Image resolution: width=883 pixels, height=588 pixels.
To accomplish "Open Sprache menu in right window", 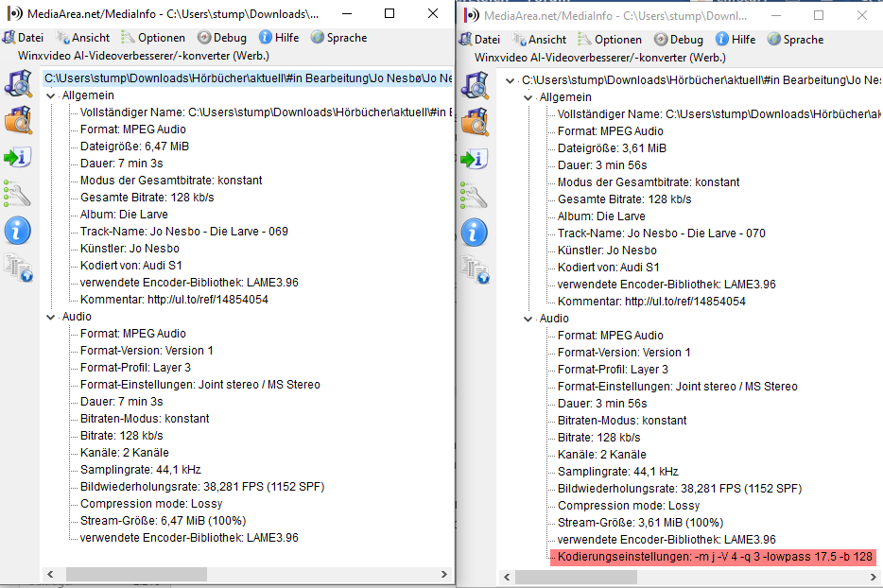I will click(796, 40).
